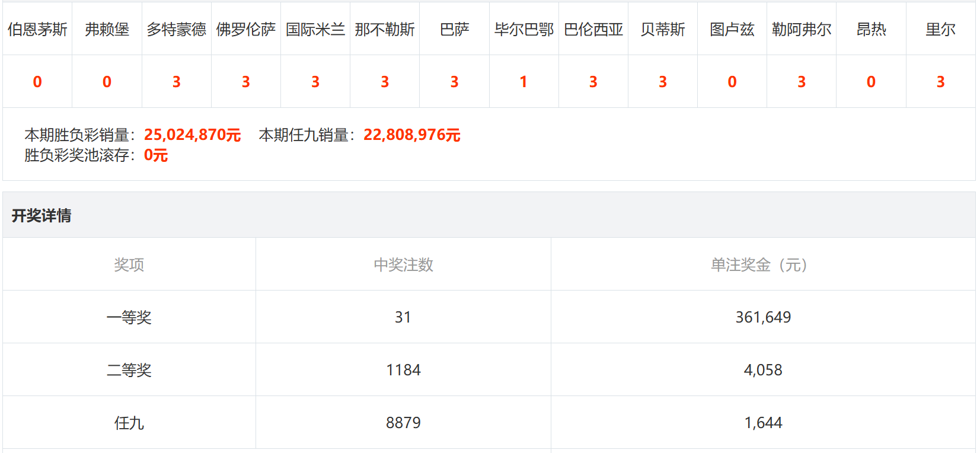
Task: Select result 3 under 佛罗伦萨
Action: coord(245,82)
